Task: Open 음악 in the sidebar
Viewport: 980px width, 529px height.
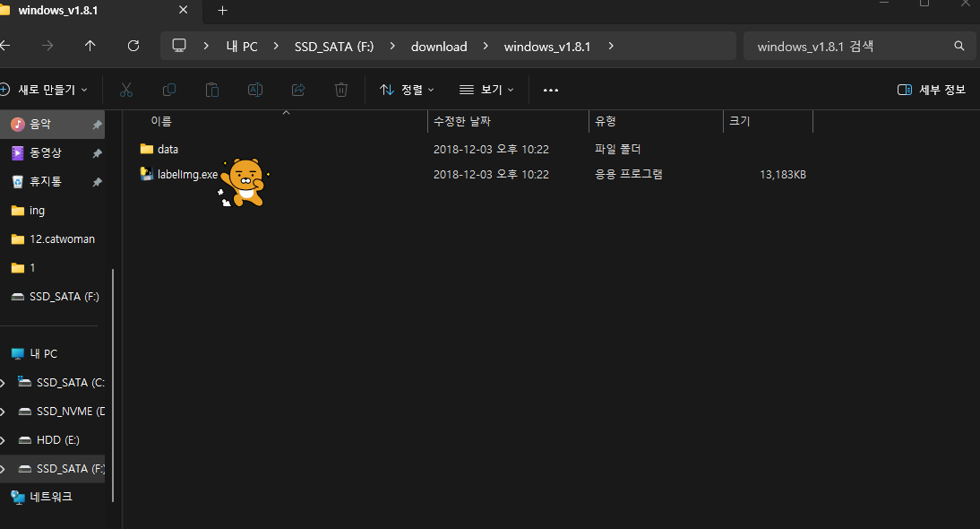Action: pos(52,125)
